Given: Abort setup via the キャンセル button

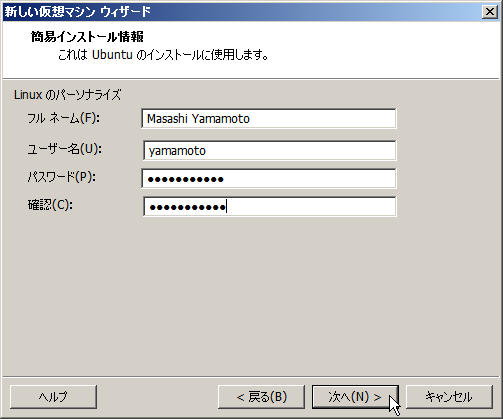Looking at the screenshot, I should click(449, 397).
